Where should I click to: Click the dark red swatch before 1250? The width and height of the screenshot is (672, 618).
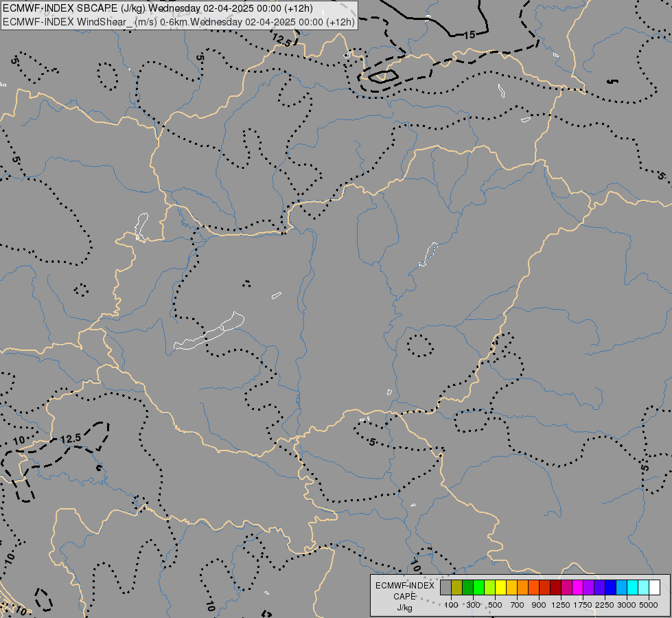[x=556, y=588]
